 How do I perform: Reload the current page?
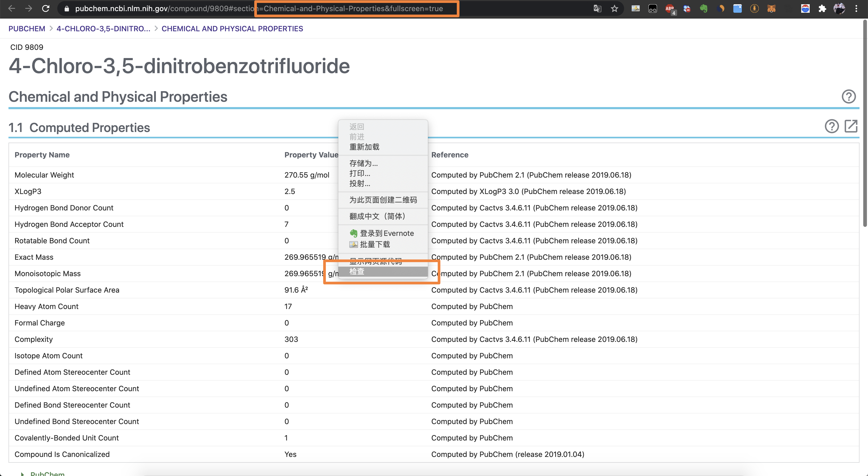pos(46,8)
